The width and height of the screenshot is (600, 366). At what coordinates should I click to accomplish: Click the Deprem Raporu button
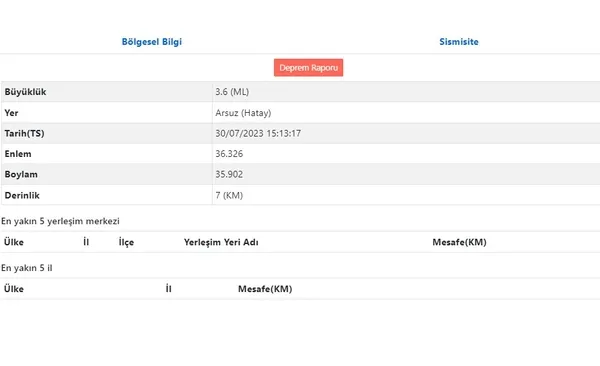[308, 68]
